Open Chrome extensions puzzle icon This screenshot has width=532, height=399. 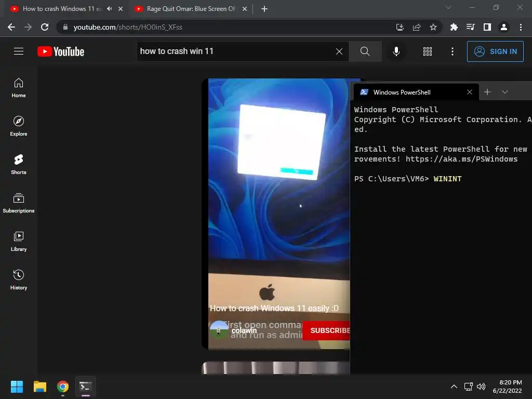454,27
